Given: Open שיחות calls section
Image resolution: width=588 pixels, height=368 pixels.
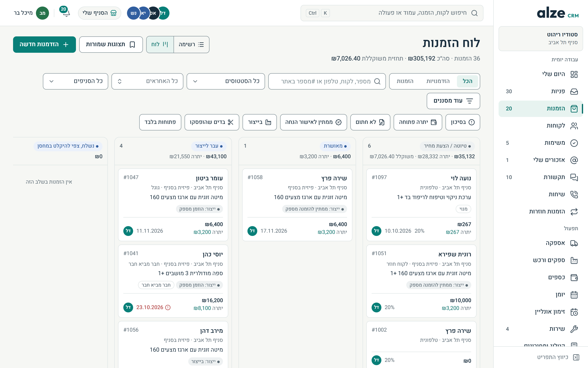Looking at the screenshot, I should click(540, 194).
